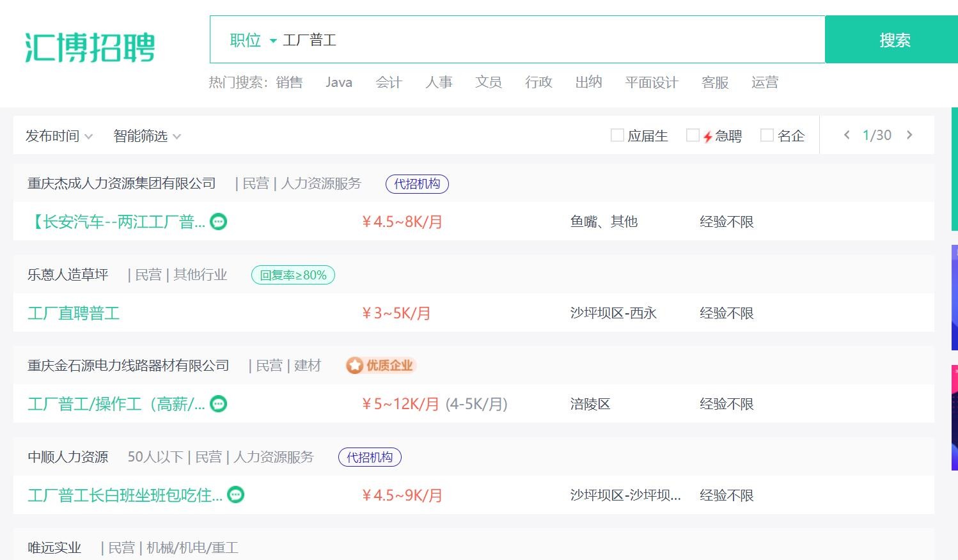Select hot search term 平面设计
958x560 pixels.
652,82
